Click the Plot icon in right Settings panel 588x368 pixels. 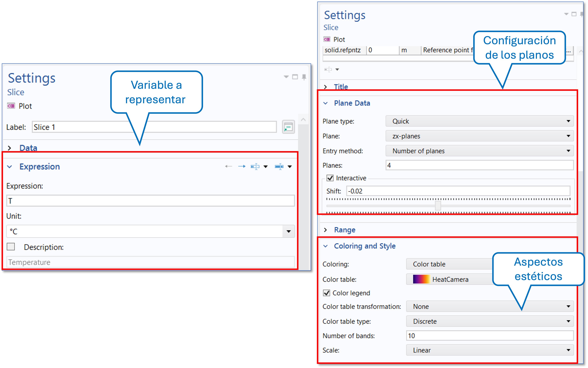(x=327, y=39)
